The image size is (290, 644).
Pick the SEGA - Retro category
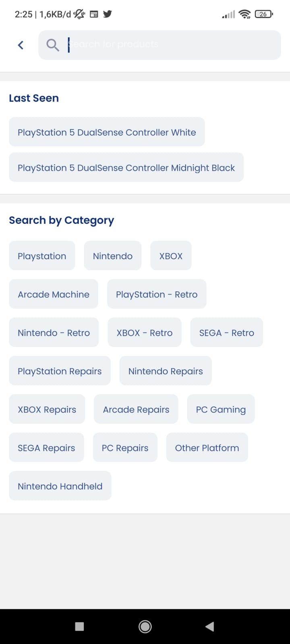pyautogui.click(x=226, y=332)
